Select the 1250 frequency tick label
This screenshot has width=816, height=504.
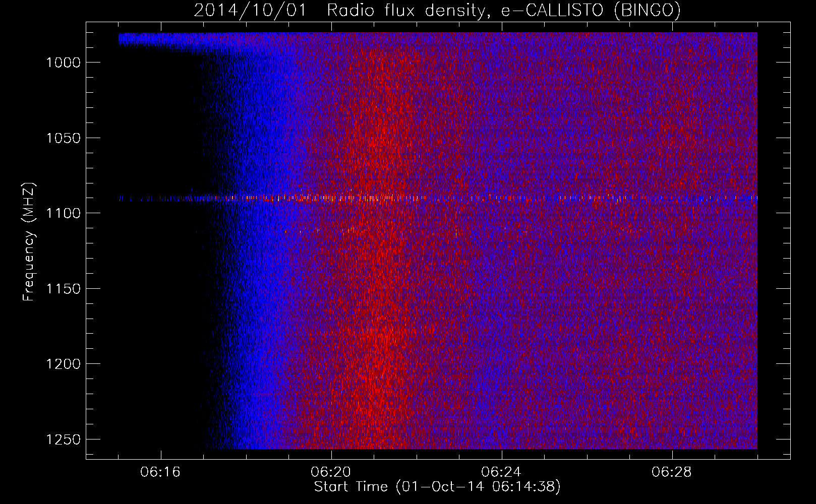click(x=64, y=439)
